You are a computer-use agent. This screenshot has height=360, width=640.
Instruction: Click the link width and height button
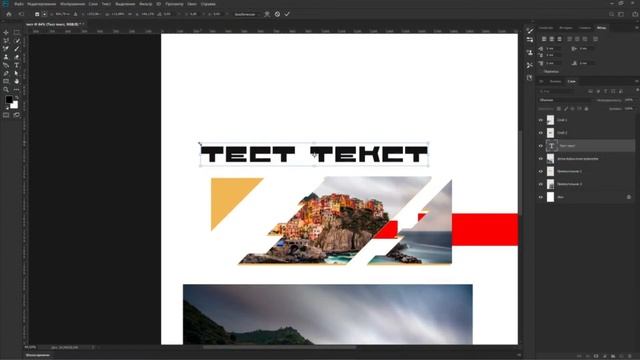click(x=130, y=14)
